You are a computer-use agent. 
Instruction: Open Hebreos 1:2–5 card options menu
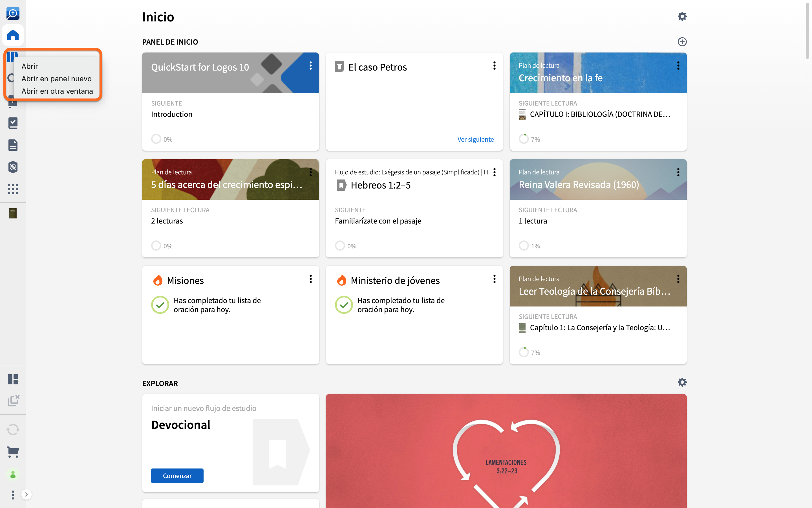[x=494, y=172]
